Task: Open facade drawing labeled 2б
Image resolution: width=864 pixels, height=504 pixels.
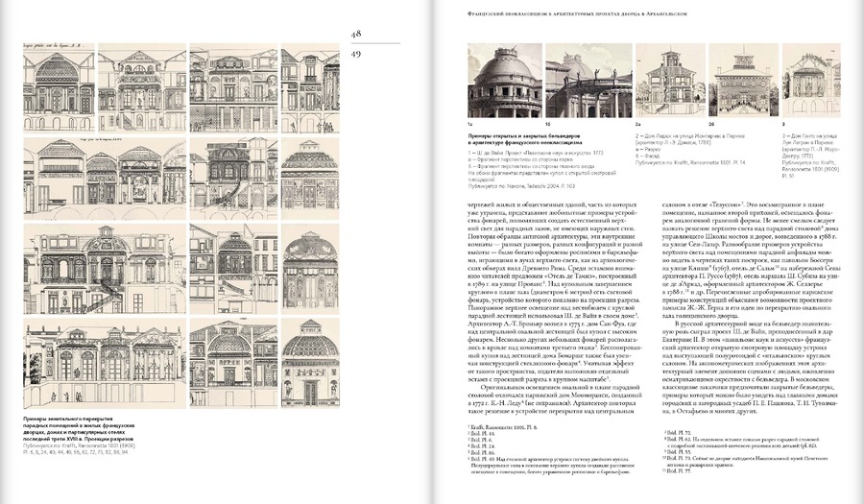Action: 743,81
